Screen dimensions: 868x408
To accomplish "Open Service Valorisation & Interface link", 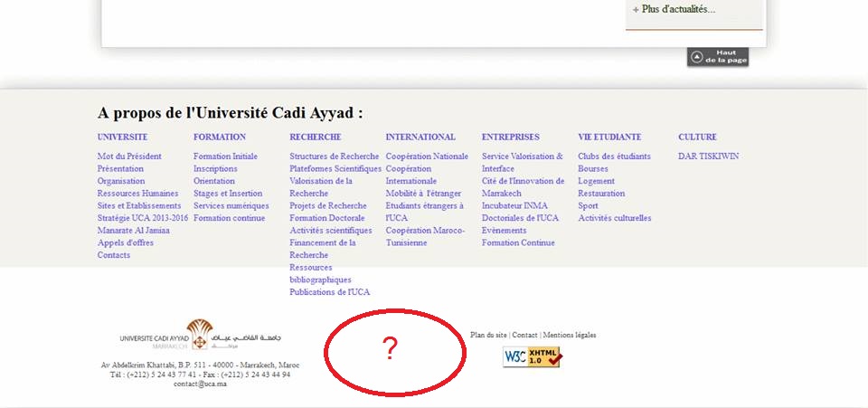I will (x=523, y=162).
